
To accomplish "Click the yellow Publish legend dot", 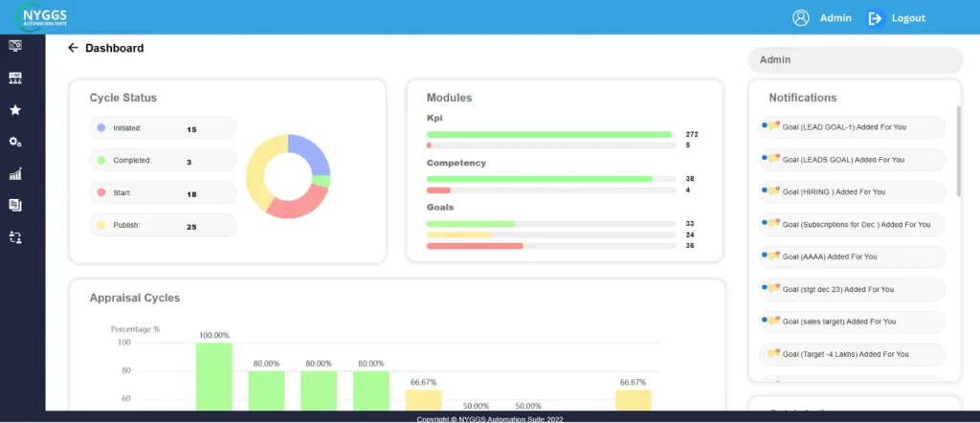I will click(101, 225).
